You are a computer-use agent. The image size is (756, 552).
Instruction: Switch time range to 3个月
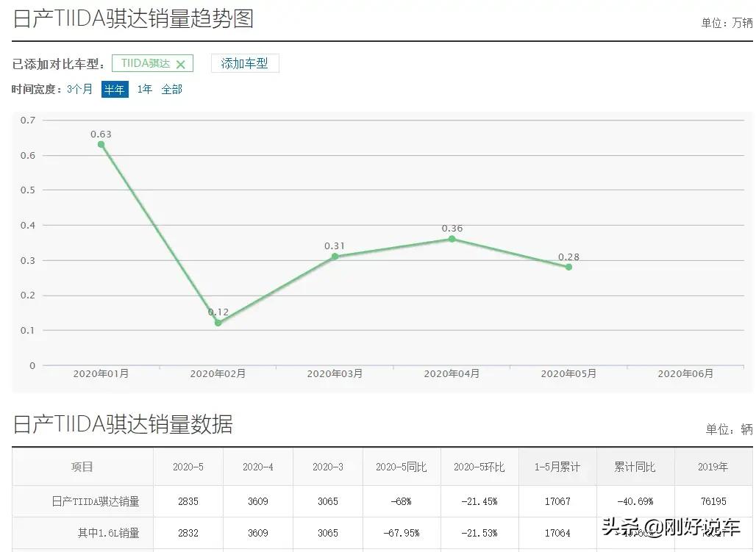point(79,88)
